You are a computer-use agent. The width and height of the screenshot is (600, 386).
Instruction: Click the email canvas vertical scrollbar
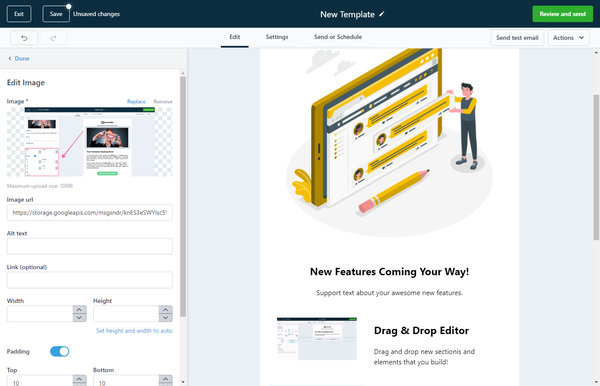pos(596,167)
